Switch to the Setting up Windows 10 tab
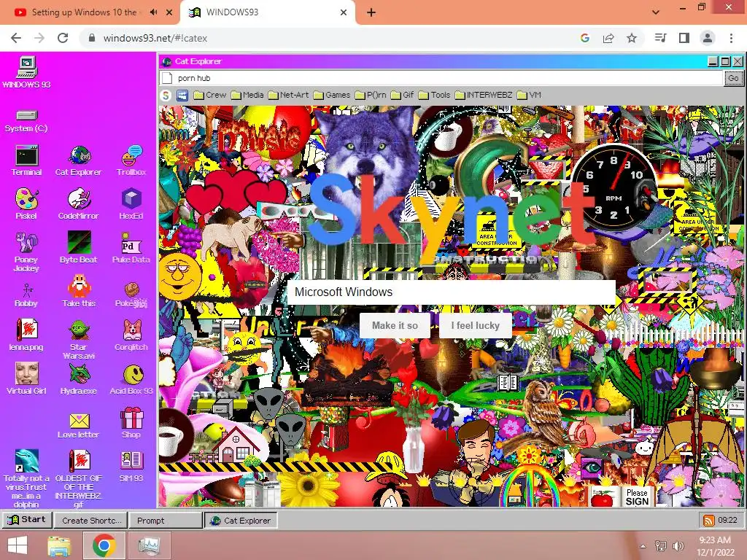The height and width of the screenshot is (560, 747). 83,12
